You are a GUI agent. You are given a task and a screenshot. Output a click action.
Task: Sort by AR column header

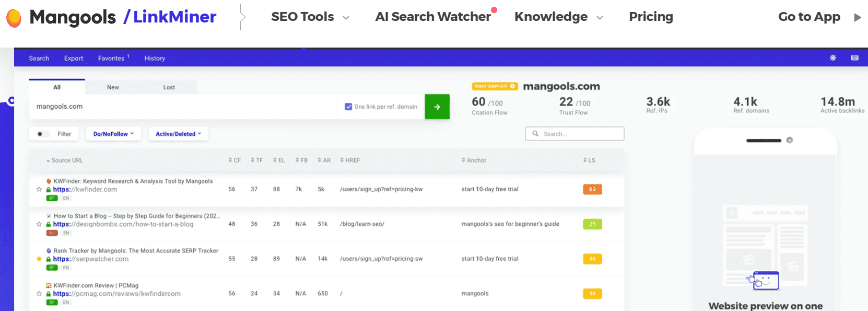click(x=324, y=160)
